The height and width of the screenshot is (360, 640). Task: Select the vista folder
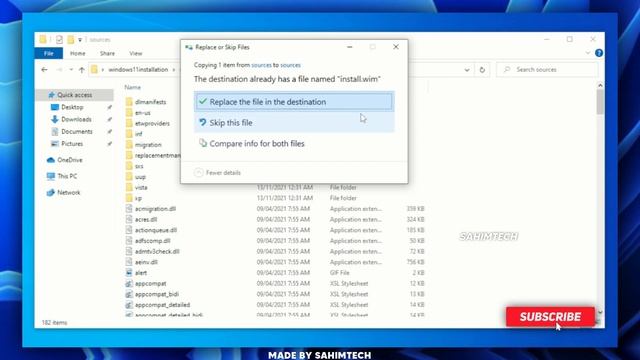(x=141, y=187)
